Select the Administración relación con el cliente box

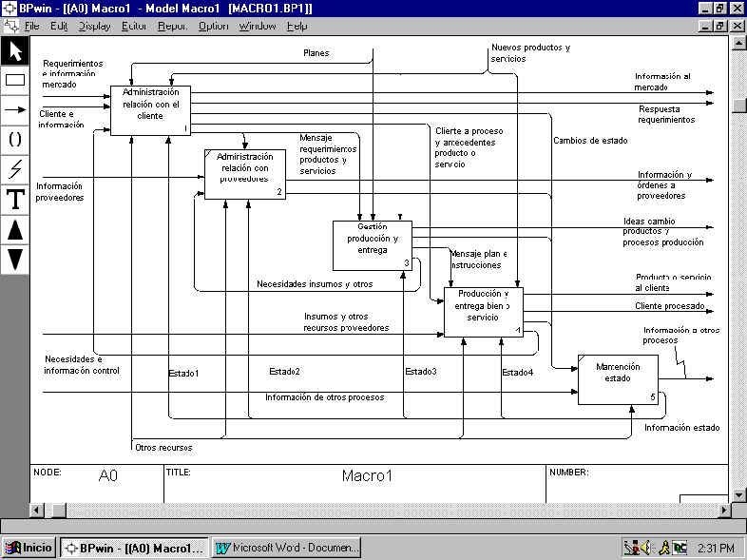[150, 110]
